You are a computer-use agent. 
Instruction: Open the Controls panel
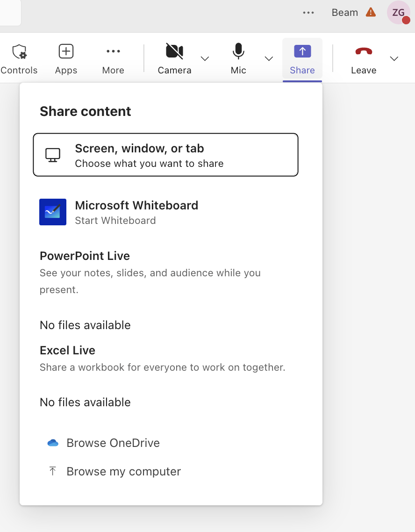19,58
